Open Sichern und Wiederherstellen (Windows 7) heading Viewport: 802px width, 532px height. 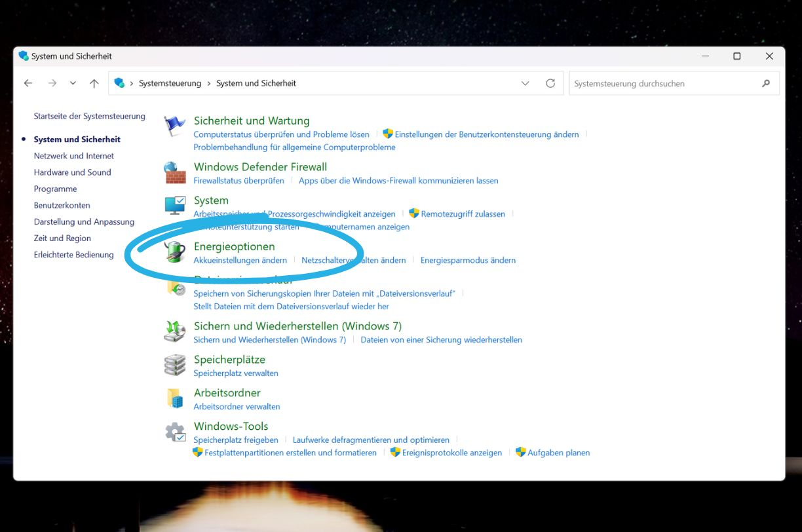coord(297,326)
